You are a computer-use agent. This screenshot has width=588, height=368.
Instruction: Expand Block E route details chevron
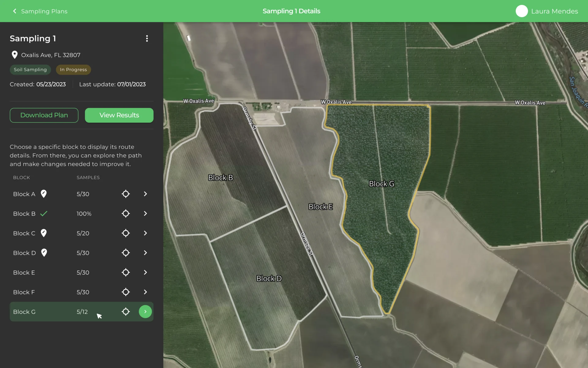(145, 272)
